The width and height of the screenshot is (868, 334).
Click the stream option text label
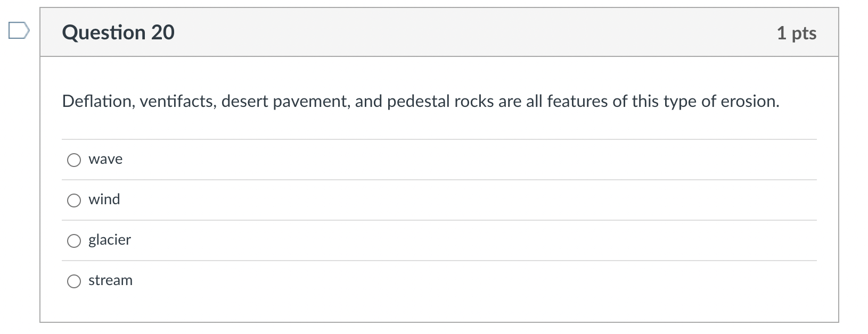(110, 280)
